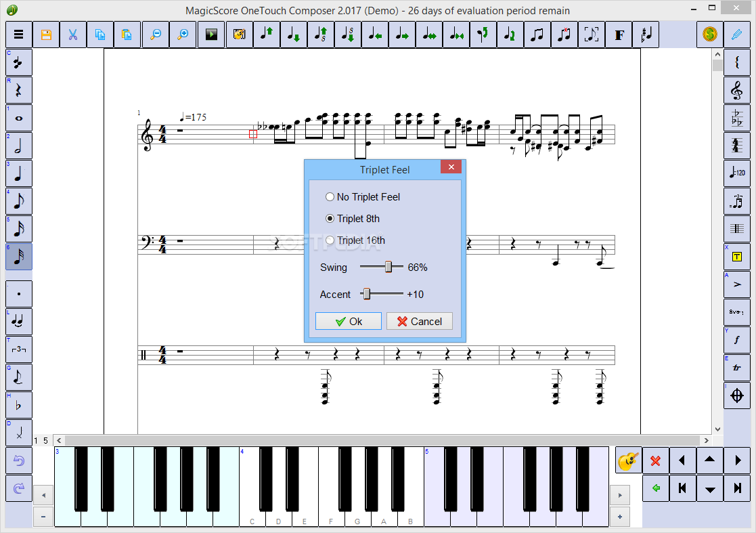Click Cancel in Triplet Feel dialog
The height and width of the screenshot is (533, 756).
click(x=420, y=321)
